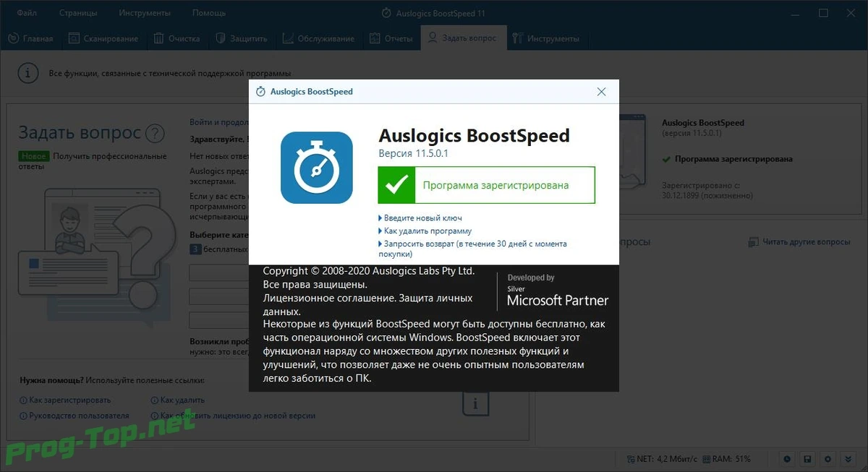Close the Auslogics BoostSpeed about dialog

[601, 92]
